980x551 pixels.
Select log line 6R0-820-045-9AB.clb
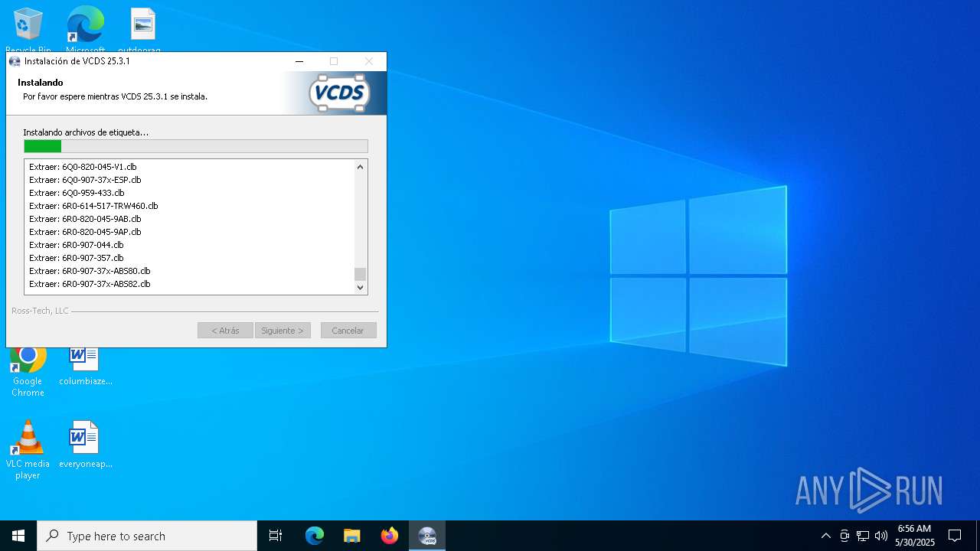85,219
